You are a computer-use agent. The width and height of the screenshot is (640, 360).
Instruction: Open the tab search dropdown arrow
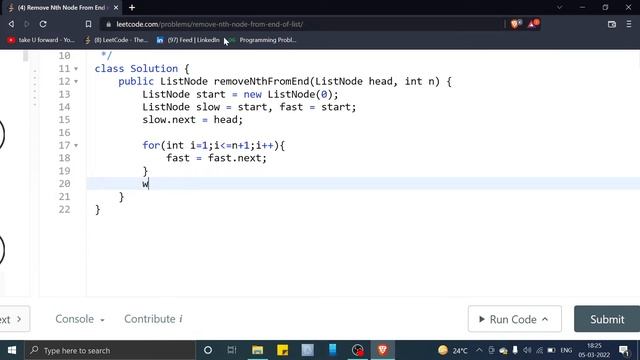tap(560, 7)
